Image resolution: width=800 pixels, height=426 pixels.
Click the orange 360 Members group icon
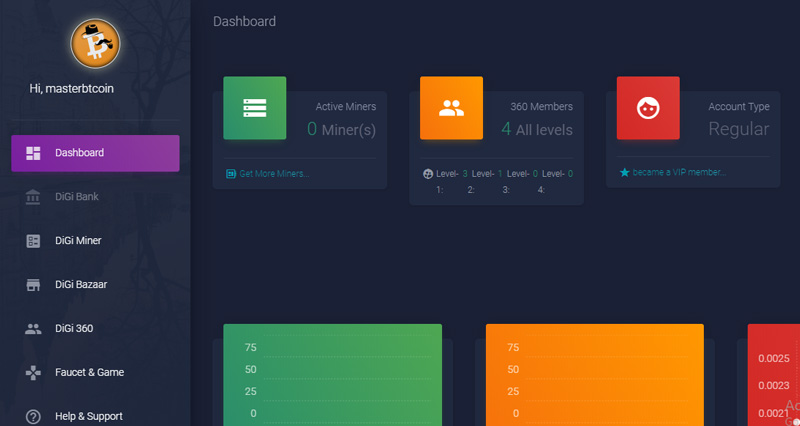[451, 108]
